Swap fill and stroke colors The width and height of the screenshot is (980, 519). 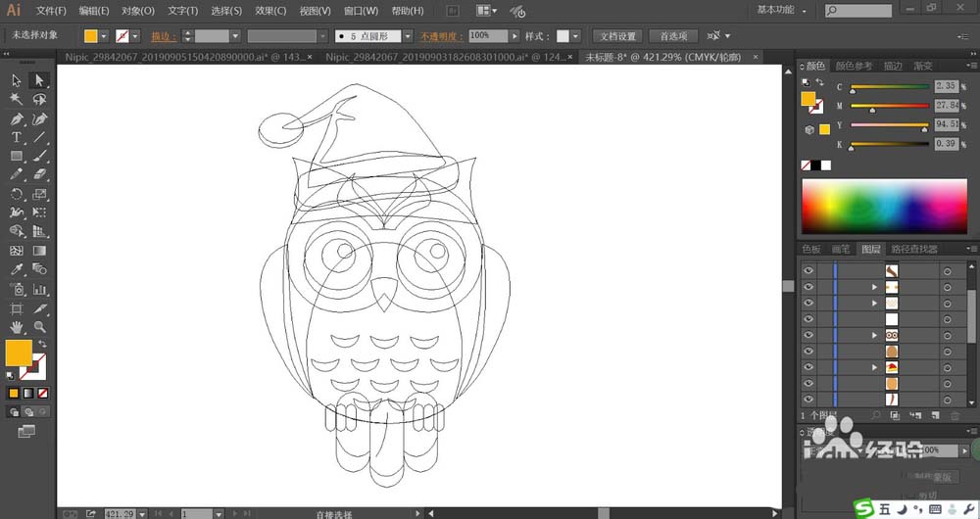[42, 344]
